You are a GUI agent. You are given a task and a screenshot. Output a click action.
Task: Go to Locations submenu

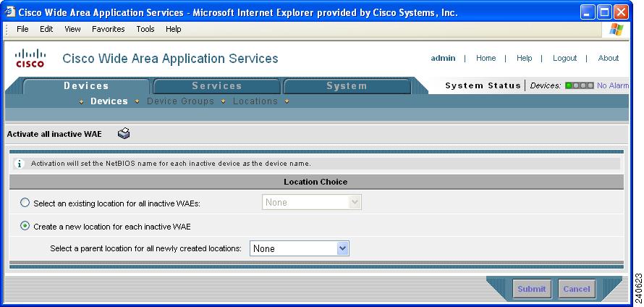coord(255,101)
